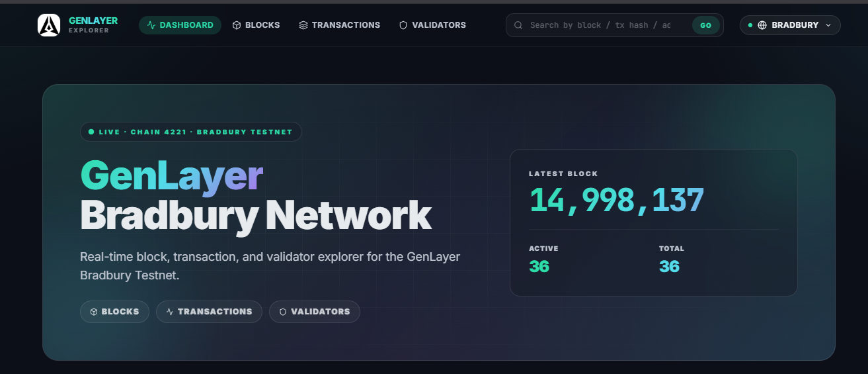The height and width of the screenshot is (374, 868).
Task: Click the Blocks pill button in hero
Action: [114, 312]
